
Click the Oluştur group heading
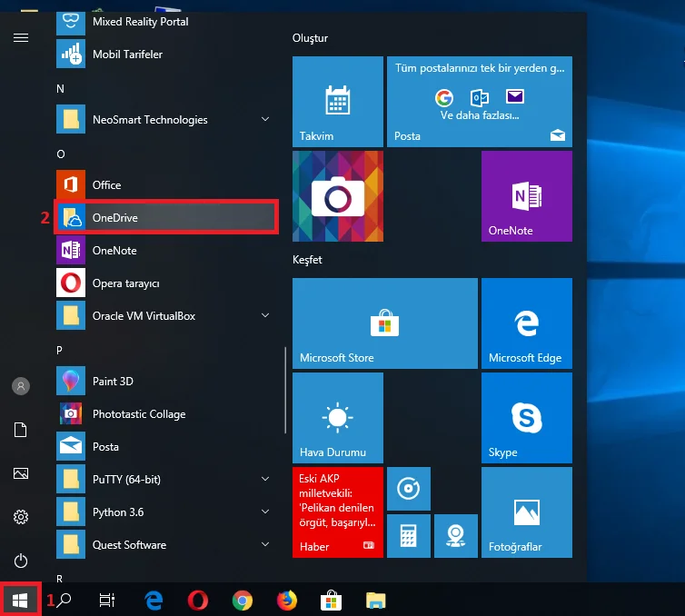(x=310, y=38)
